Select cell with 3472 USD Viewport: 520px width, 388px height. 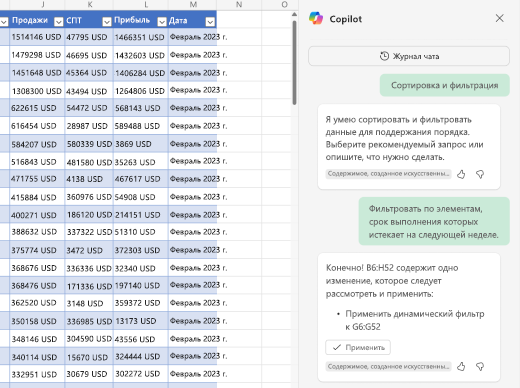[x=89, y=250]
